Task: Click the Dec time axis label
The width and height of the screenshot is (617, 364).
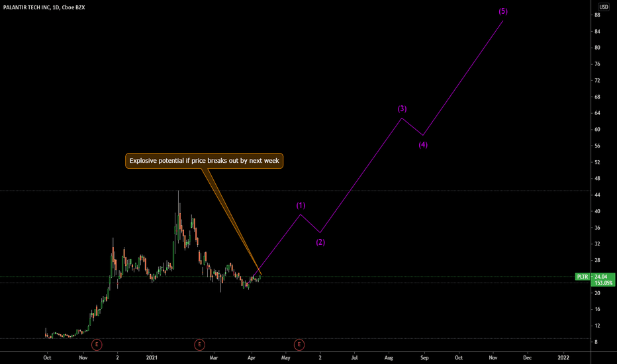Action: pyautogui.click(x=527, y=357)
